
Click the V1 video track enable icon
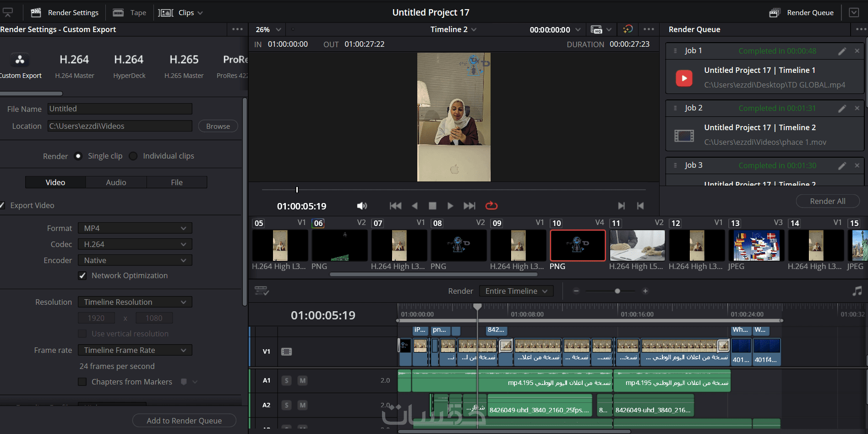(x=286, y=352)
